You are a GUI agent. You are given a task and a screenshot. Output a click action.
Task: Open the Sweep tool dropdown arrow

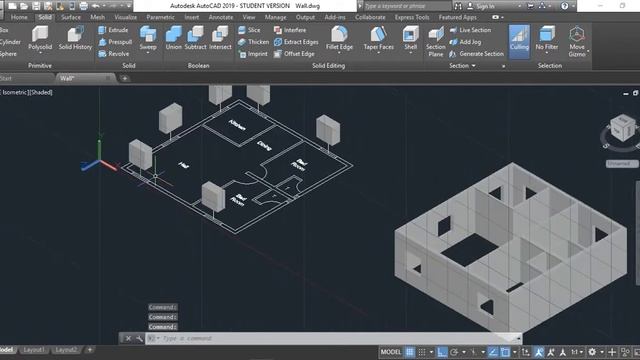pos(148,53)
